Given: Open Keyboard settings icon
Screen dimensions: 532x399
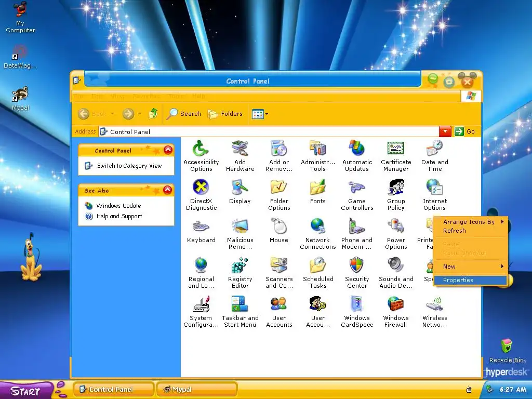Looking at the screenshot, I should click(x=201, y=227).
